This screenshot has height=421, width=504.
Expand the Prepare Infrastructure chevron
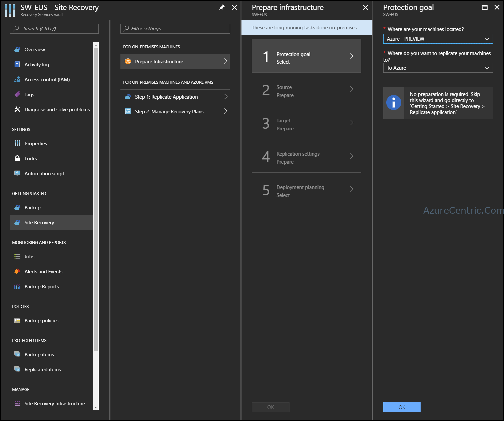pyautogui.click(x=225, y=61)
